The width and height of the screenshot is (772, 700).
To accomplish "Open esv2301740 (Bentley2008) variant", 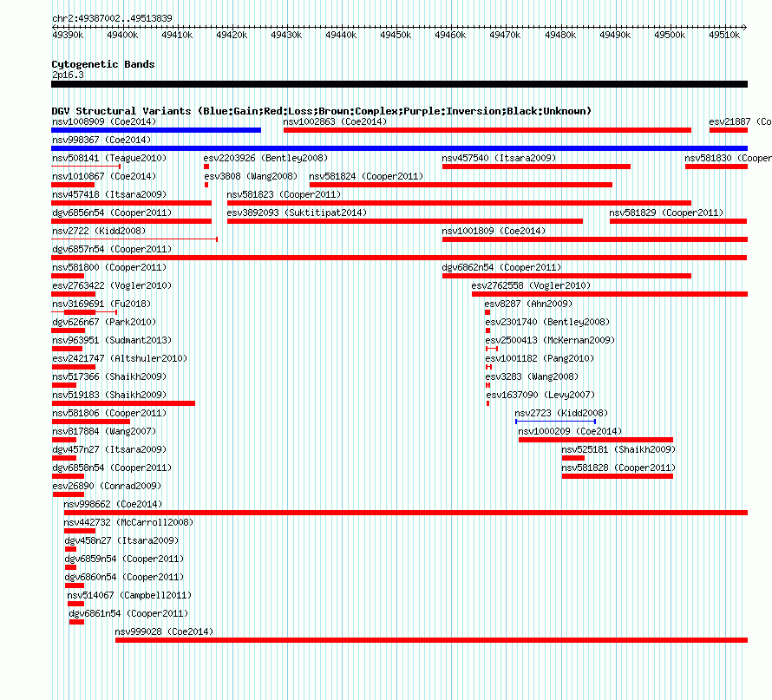I will 547,322.
